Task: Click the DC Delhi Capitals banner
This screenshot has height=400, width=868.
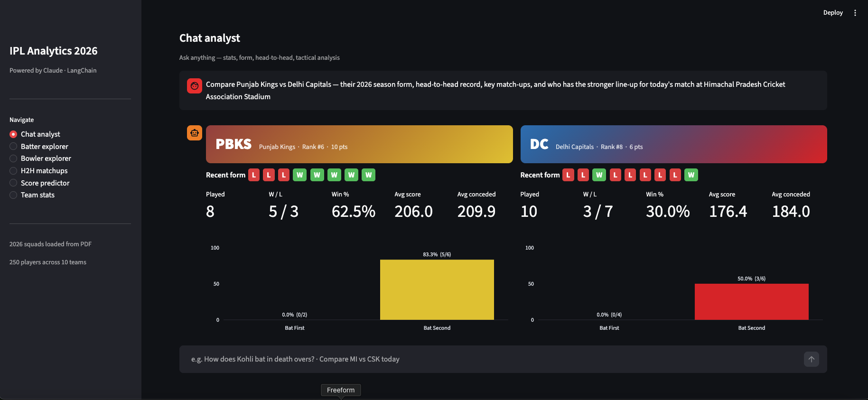Action: pyautogui.click(x=674, y=144)
